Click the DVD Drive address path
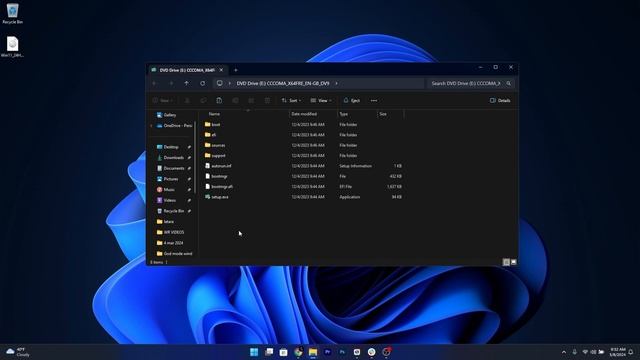 point(283,83)
